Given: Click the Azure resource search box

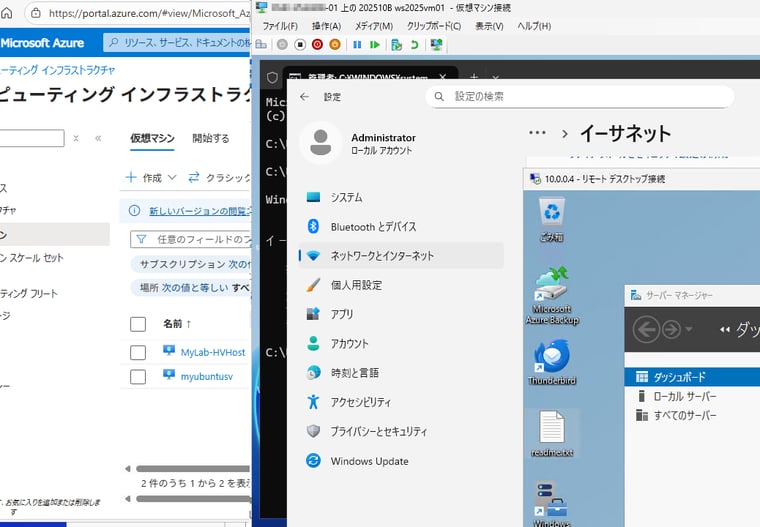Looking at the screenshot, I should [x=177, y=43].
